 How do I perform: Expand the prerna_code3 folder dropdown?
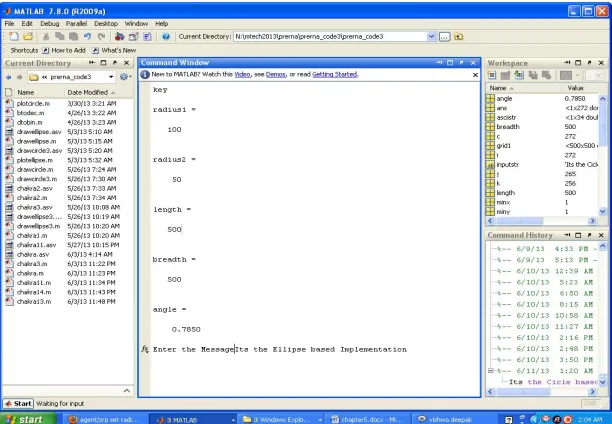coord(111,77)
